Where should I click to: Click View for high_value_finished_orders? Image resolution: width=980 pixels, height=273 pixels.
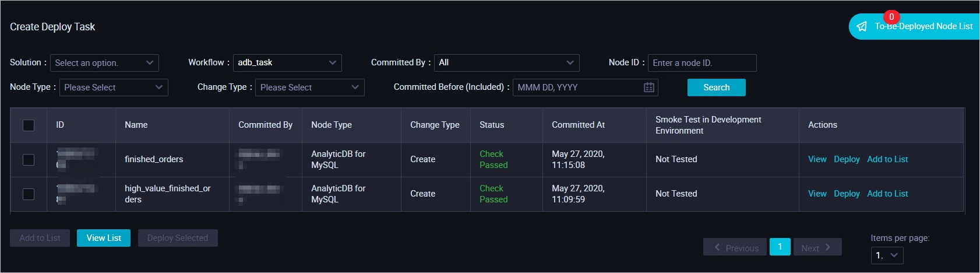817,194
